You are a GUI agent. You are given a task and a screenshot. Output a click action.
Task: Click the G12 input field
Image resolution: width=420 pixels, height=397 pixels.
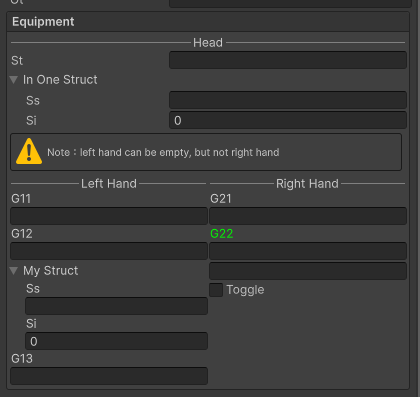click(x=109, y=251)
